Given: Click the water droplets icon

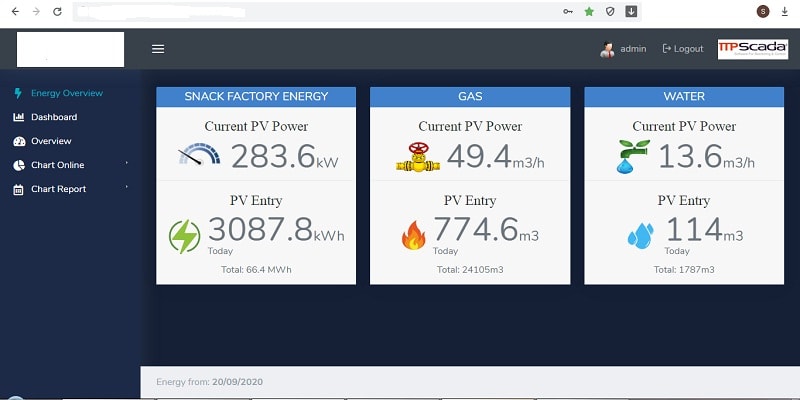Looking at the screenshot, I should tap(640, 236).
